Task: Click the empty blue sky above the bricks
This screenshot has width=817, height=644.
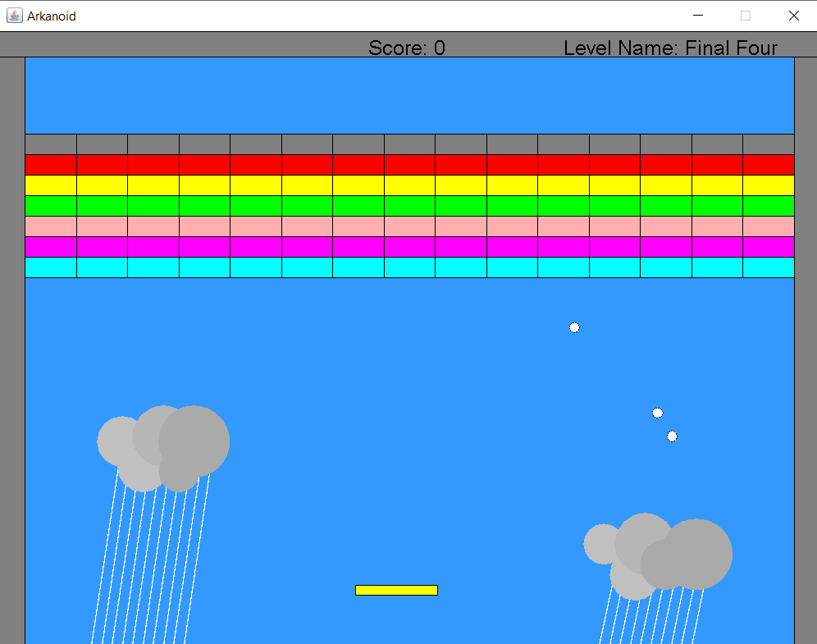Action: (x=410, y=94)
